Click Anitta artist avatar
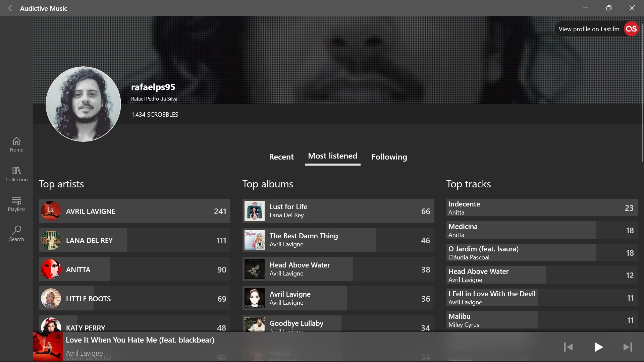The width and height of the screenshot is (644, 362). [x=51, y=269]
